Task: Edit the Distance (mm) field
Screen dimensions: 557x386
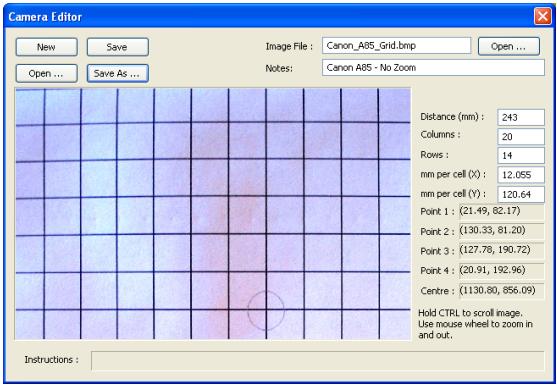Action: (x=521, y=118)
